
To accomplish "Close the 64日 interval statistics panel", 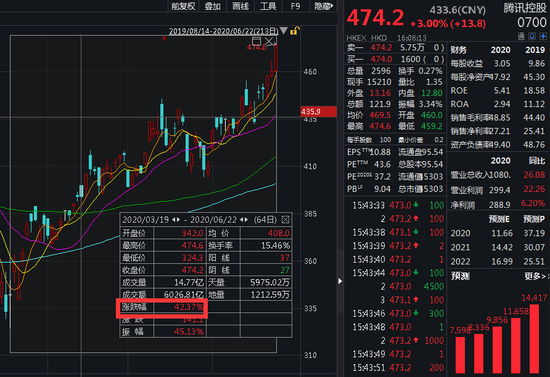I will pos(286,220).
